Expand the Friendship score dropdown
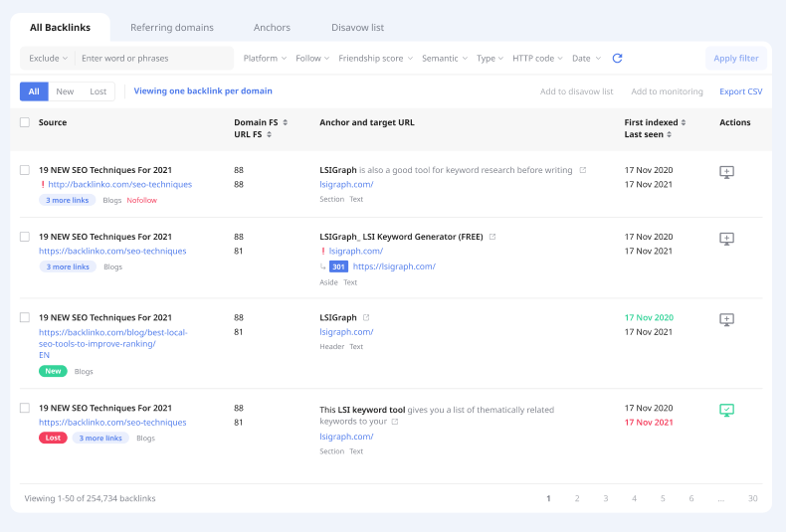Viewport: 786px width, 532px height. click(x=375, y=59)
